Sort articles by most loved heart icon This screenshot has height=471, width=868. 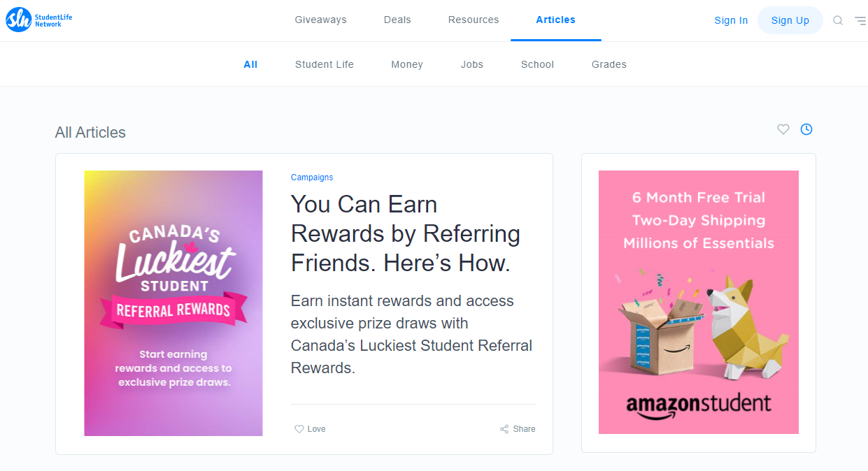(783, 129)
